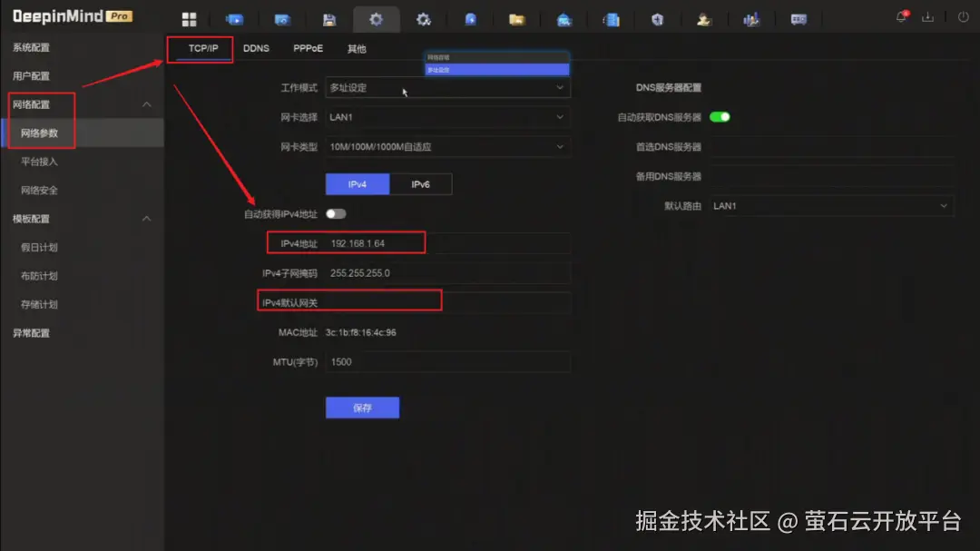Viewport: 980px width, 551px height.
Task: Open the 默认路由 LAN1 dropdown
Action: [832, 205]
